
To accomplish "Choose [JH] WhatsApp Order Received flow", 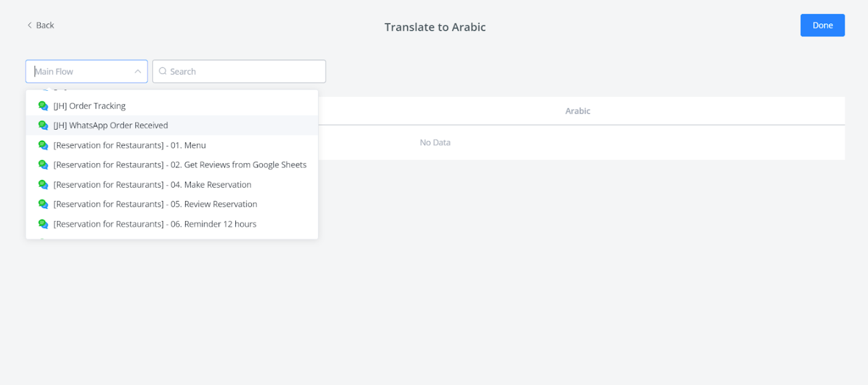I will click(111, 125).
